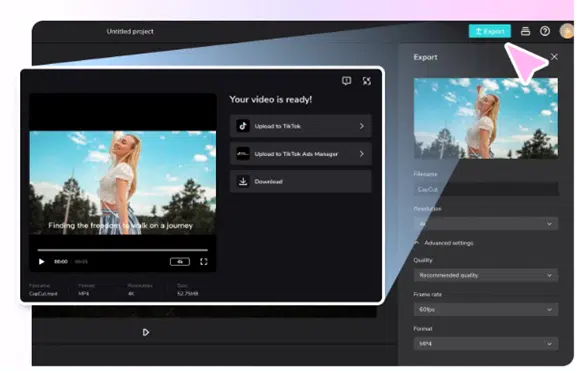
Task: Play the exported video preview
Action: (42, 261)
